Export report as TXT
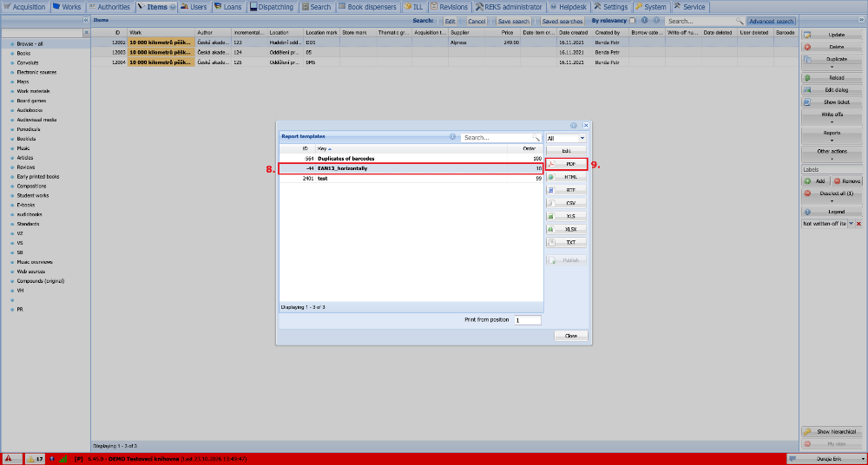 click(566, 242)
